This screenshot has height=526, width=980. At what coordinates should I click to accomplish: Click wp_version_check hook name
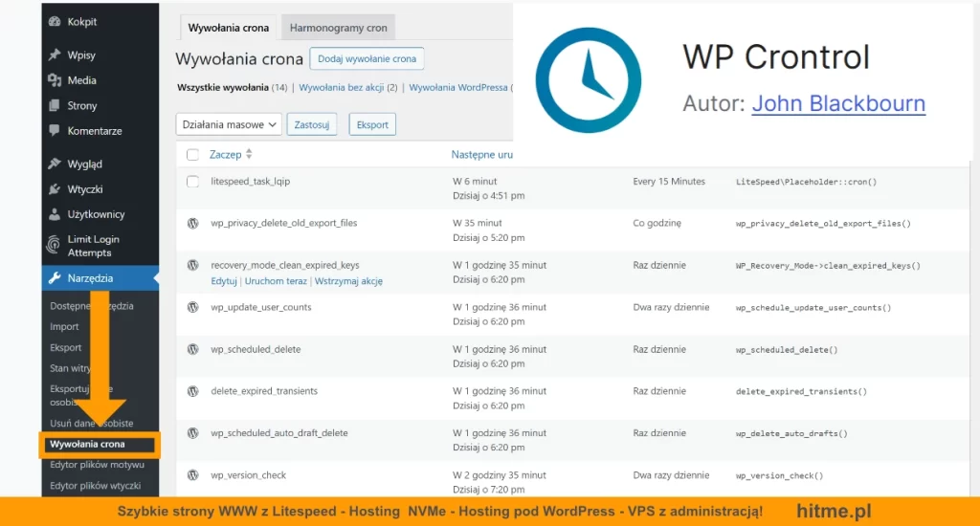click(x=248, y=474)
